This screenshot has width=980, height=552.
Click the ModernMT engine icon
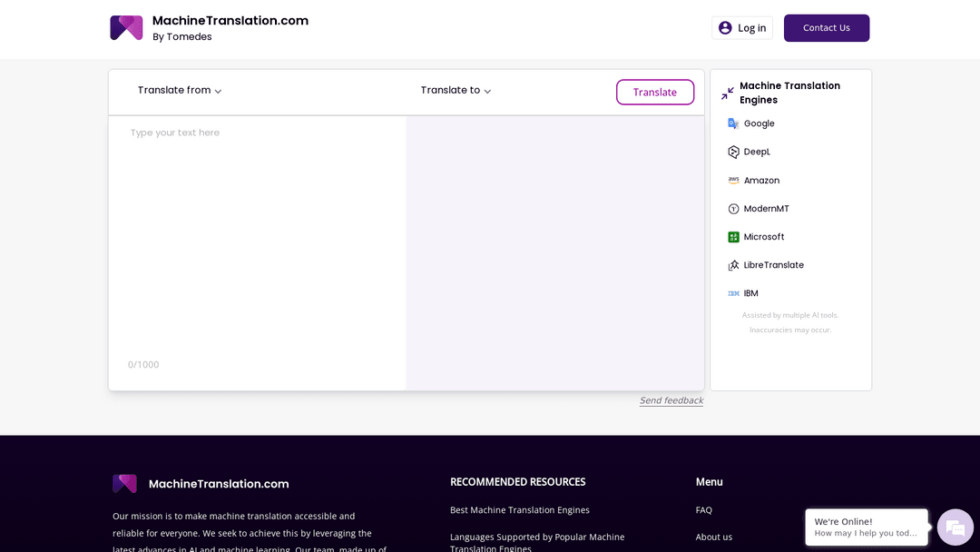733,209
